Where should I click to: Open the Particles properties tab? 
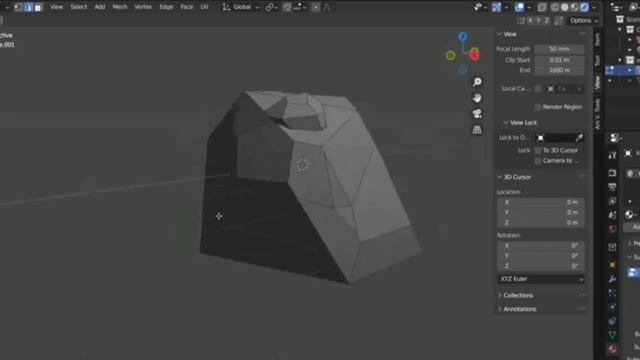pyautogui.click(x=612, y=293)
